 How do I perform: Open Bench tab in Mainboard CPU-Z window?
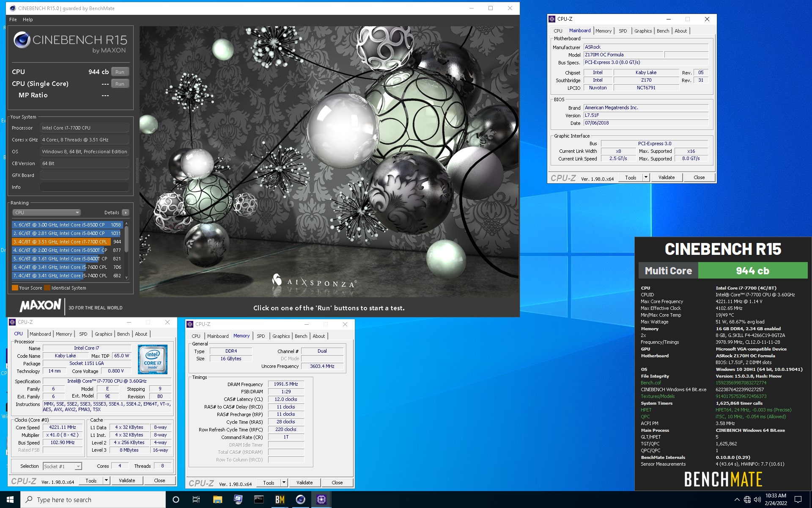coord(663,31)
